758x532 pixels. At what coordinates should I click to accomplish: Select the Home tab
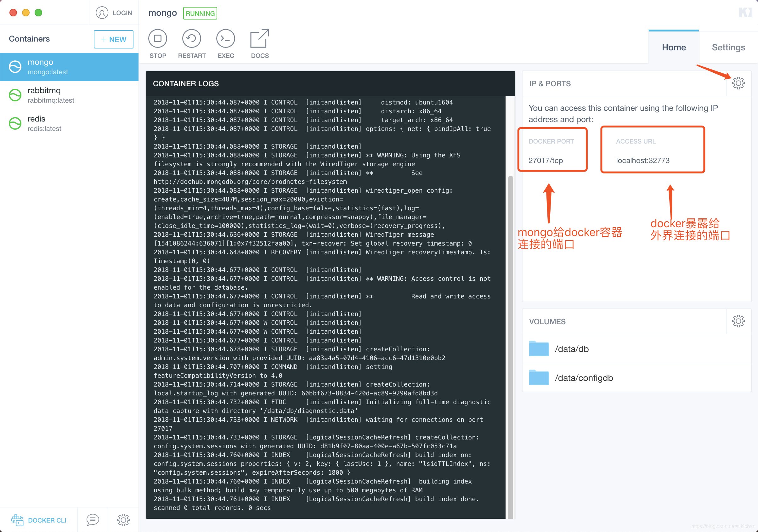tap(674, 47)
